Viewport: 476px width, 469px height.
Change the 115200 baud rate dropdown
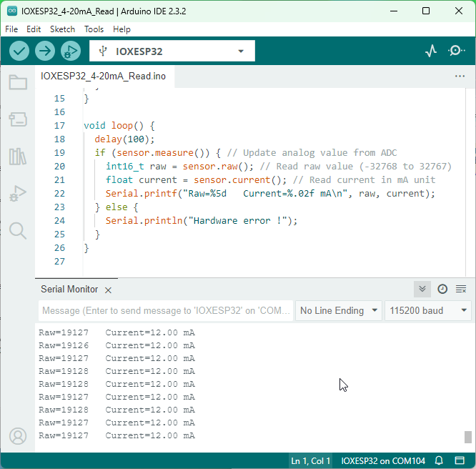[x=428, y=310]
